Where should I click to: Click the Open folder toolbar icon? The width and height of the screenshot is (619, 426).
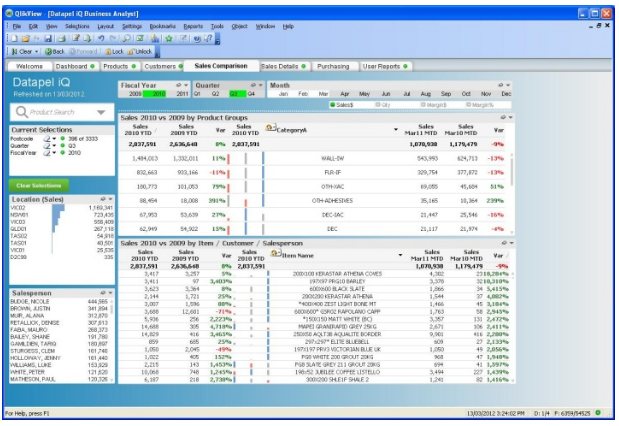[25, 39]
